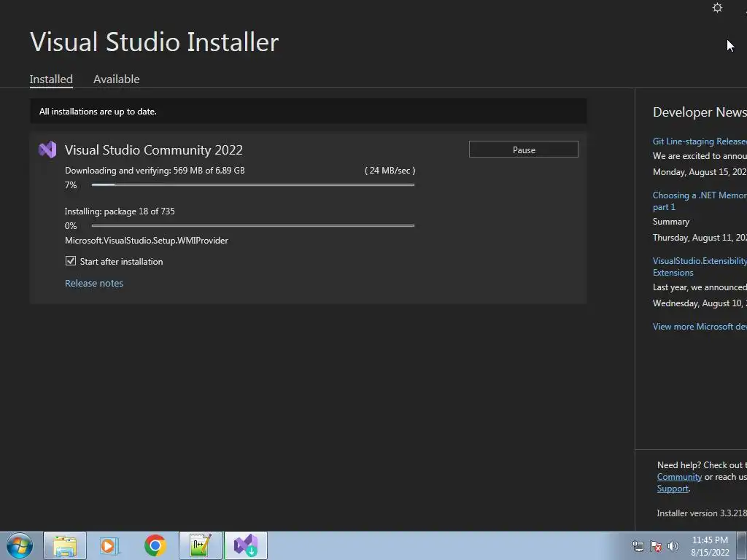Click 'All installations are up to date' banner
The image size is (747, 560).
[309, 112]
